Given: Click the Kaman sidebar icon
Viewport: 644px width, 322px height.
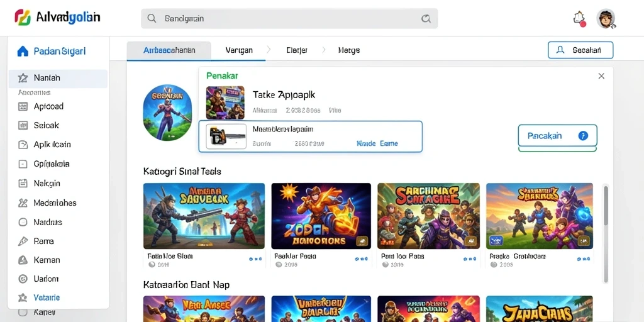Looking at the screenshot, I should (23, 260).
